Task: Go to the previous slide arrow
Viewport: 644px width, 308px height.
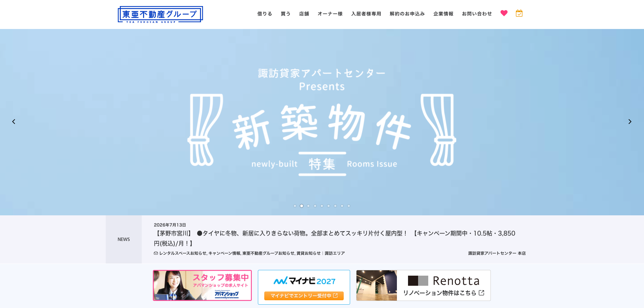Action: (14, 122)
